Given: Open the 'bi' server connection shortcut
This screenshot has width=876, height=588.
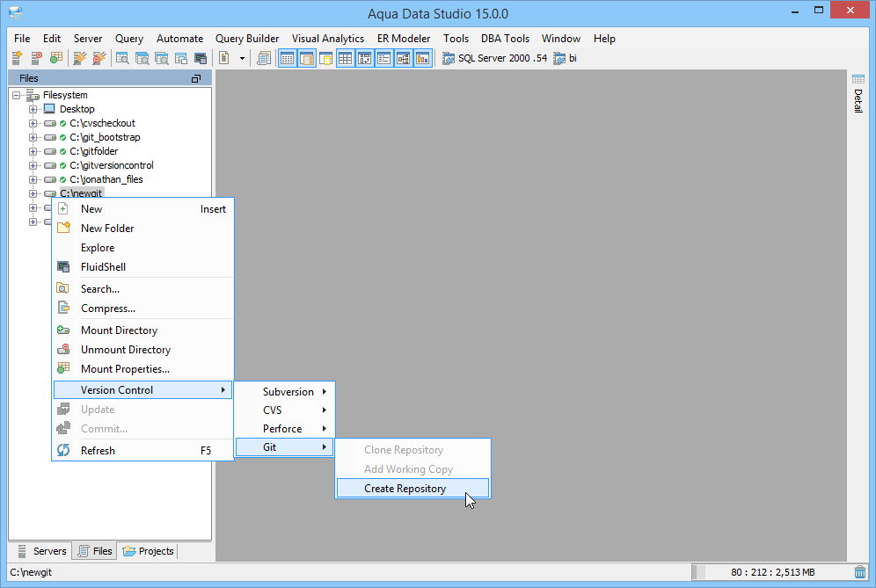Looking at the screenshot, I should [565, 58].
